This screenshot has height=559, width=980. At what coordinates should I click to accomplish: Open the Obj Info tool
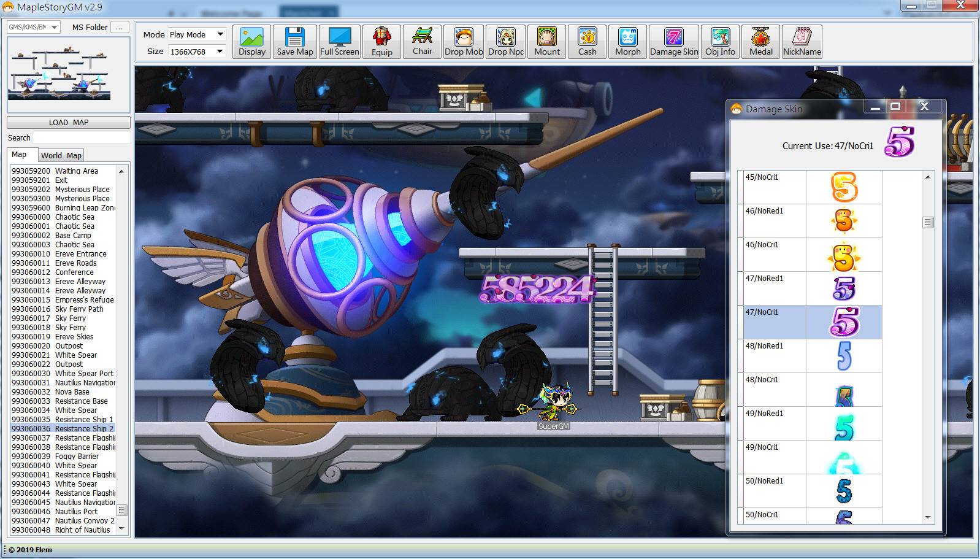720,42
